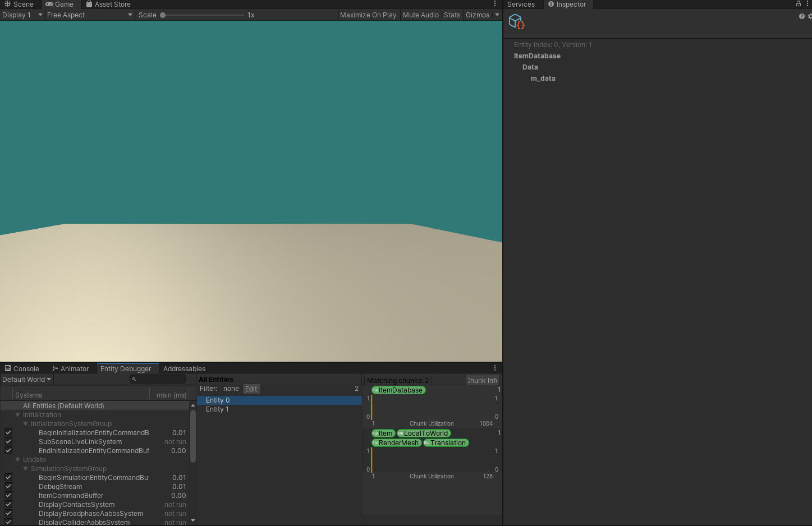Disable the SubSceneLiveLinkSystem checkbox
Viewport: 812px width, 526px height.
coord(8,441)
